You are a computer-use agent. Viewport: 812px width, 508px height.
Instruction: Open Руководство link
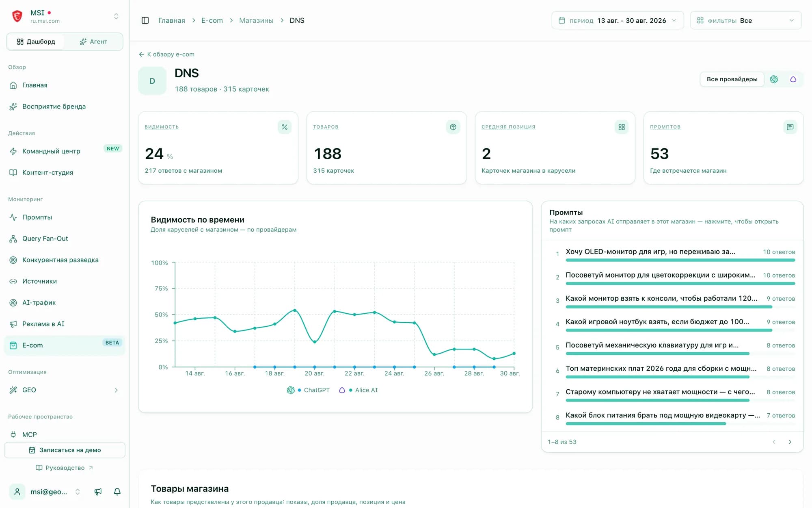pyautogui.click(x=65, y=468)
